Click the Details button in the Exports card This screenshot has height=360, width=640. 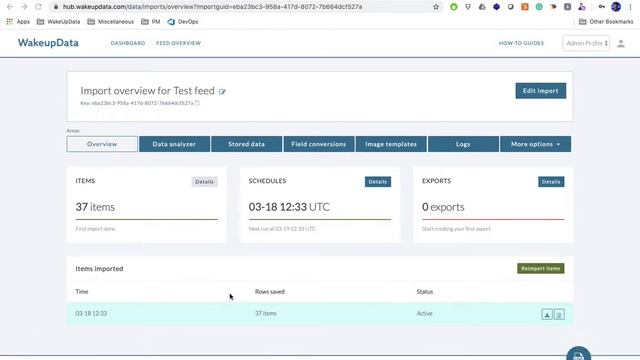[x=551, y=182]
